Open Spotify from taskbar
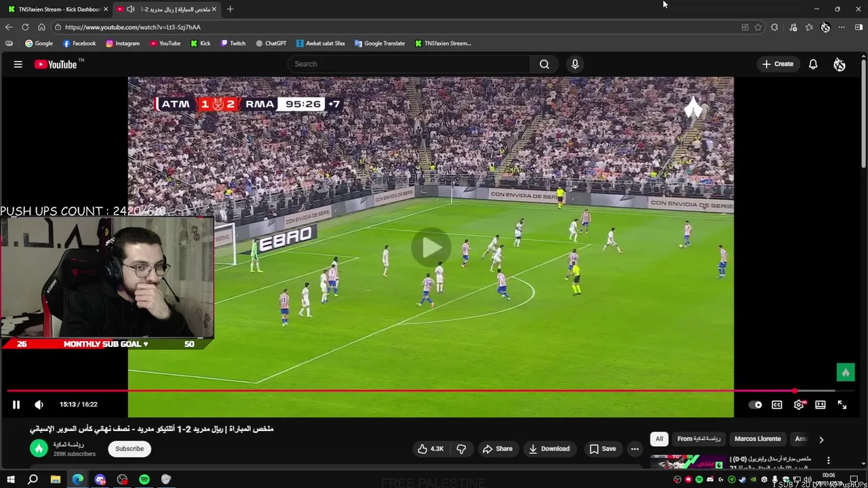The width and height of the screenshot is (868, 488). click(x=144, y=480)
